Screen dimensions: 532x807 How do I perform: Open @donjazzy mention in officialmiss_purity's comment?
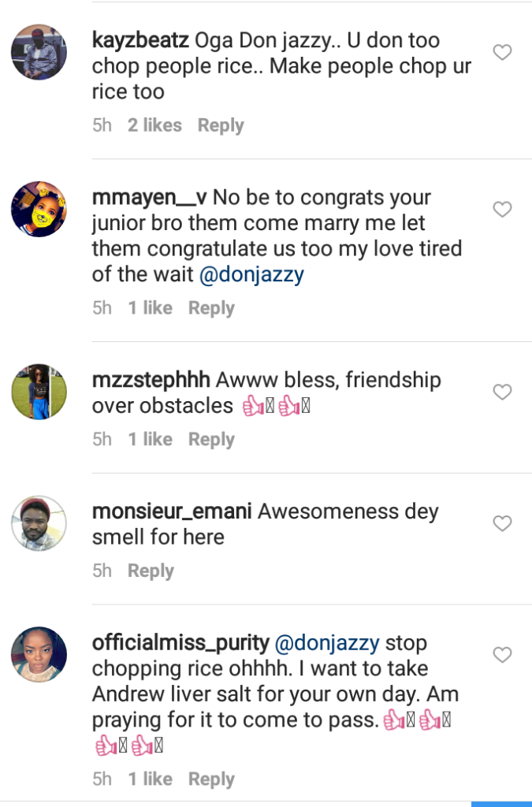326,643
